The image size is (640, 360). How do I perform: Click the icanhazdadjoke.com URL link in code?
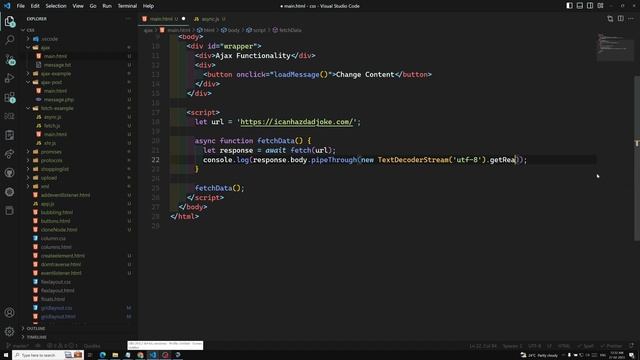click(x=296, y=122)
